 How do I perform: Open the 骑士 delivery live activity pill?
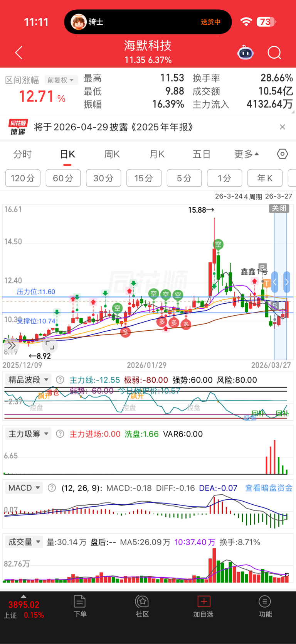tap(148, 22)
